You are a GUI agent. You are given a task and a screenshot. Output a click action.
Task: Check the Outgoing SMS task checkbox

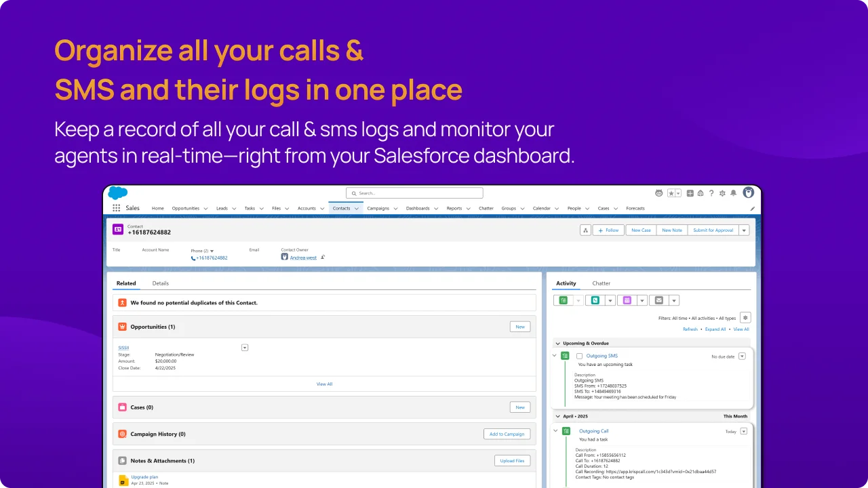point(579,356)
